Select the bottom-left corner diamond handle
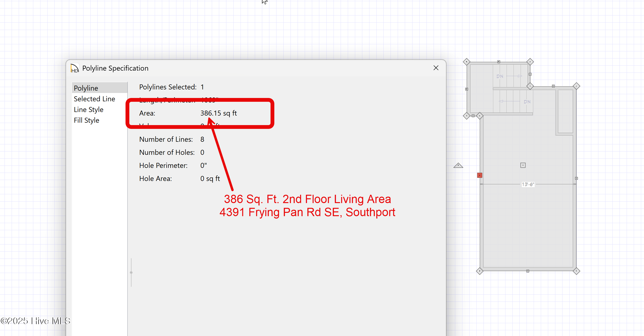 tap(479, 271)
